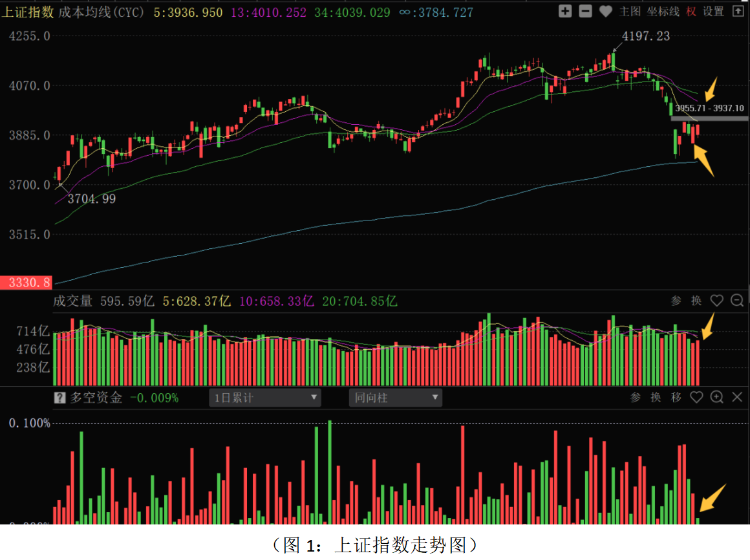Click 移 in the 多空资金 panel

(676, 397)
